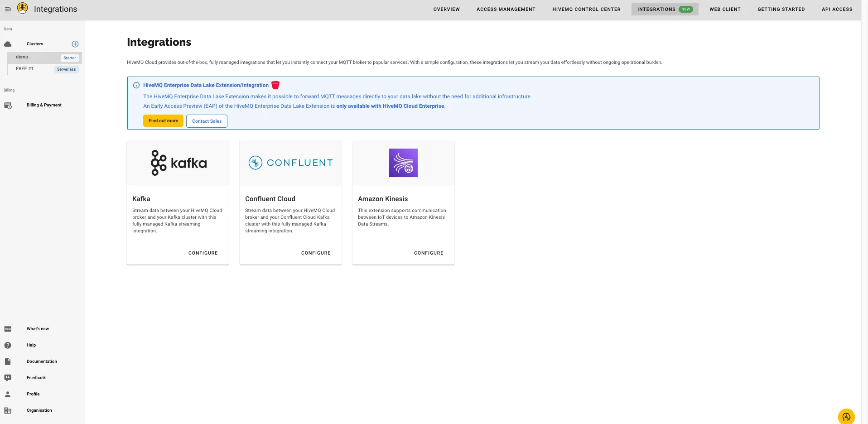Click the Integrations page heading
Viewport: 868px width, 424px height.
159,42
